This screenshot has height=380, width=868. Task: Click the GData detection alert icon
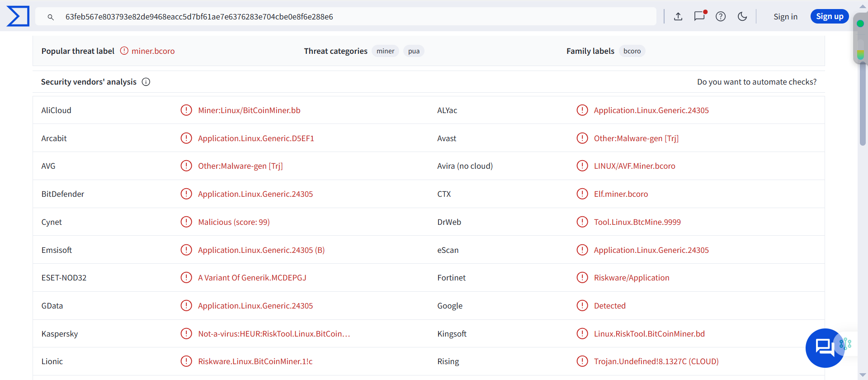186,305
